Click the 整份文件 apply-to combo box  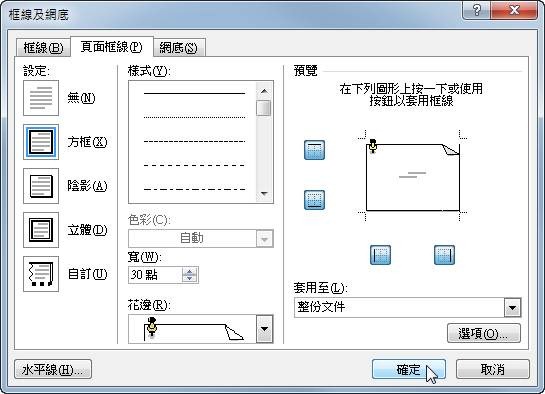pos(407,307)
